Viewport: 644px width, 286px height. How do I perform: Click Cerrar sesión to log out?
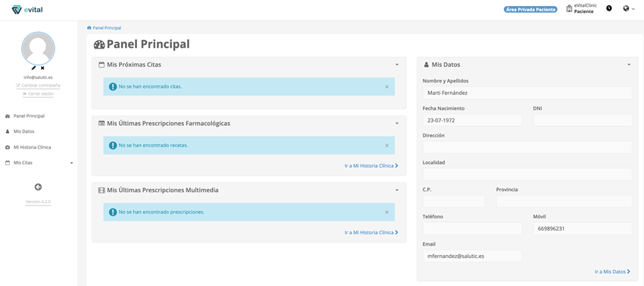tap(38, 94)
